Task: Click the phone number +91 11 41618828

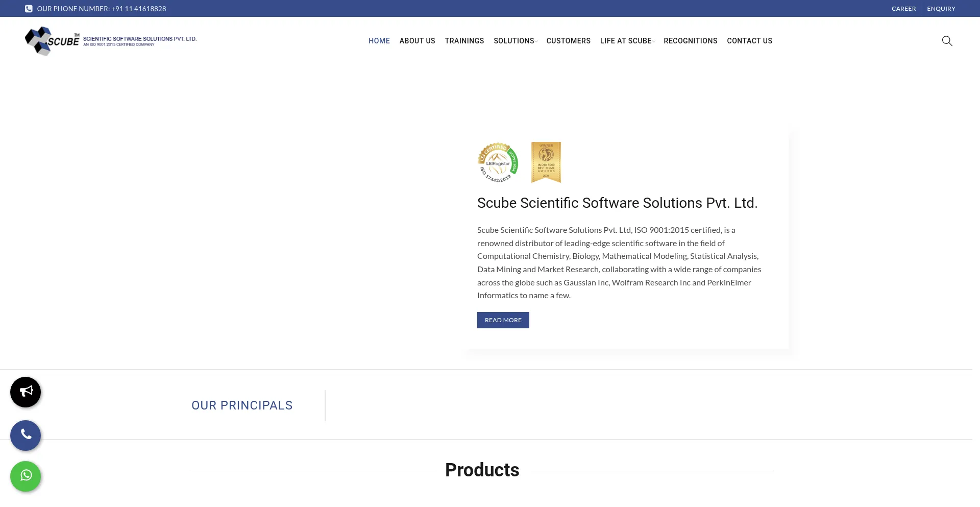Action: click(139, 9)
